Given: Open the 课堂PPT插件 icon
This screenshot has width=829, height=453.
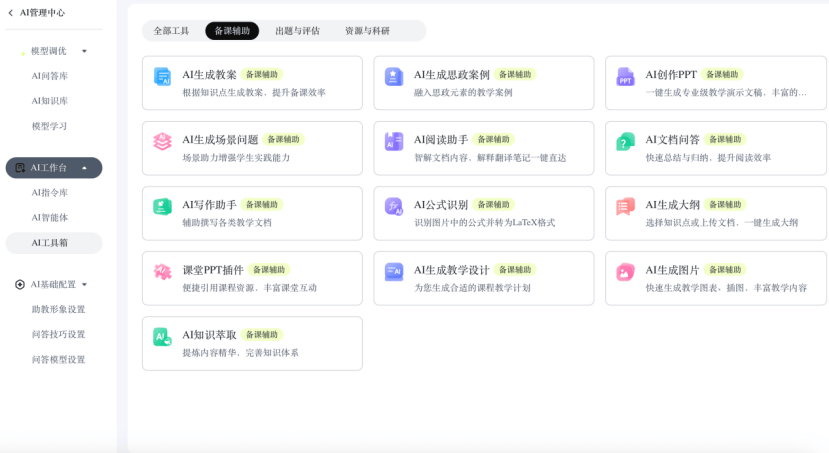Looking at the screenshot, I should [x=162, y=272].
